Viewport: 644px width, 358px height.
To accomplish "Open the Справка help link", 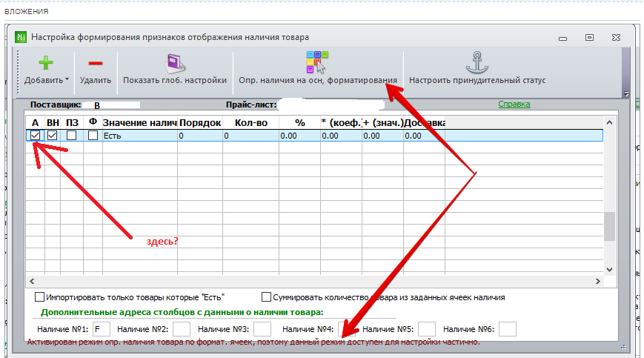I will (x=514, y=104).
